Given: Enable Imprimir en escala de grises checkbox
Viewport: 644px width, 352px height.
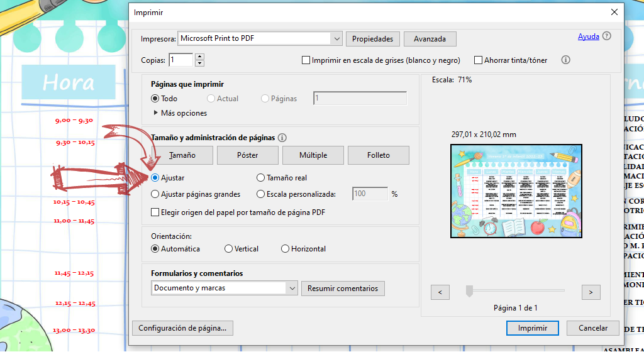Looking at the screenshot, I should click(x=306, y=60).
